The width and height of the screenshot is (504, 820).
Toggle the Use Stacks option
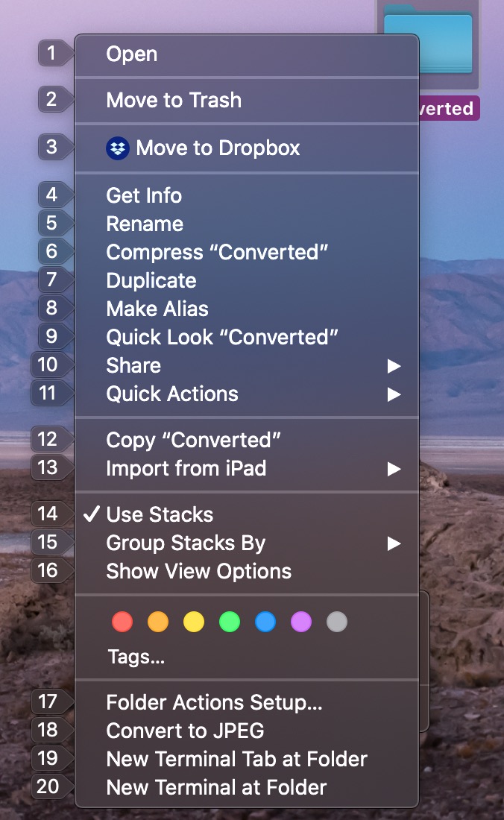point(160,514)
